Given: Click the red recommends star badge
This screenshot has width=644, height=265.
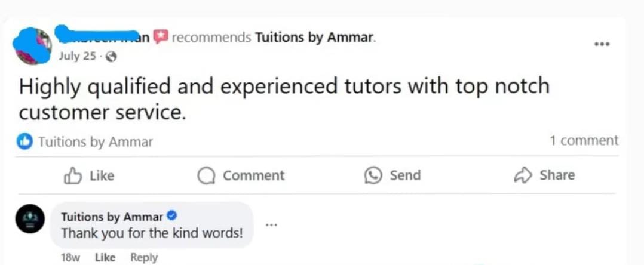Looking at the screenshot, I should click(160, 37).
